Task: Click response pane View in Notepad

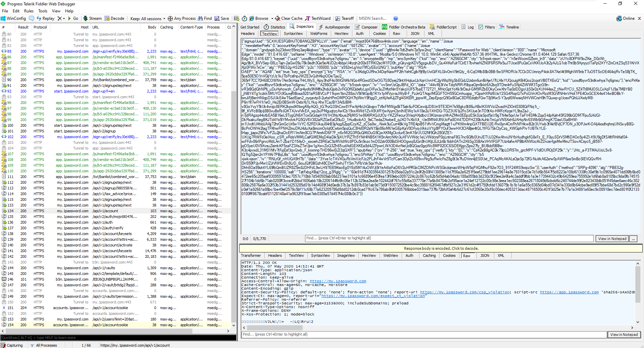Action: pos(624,335)
